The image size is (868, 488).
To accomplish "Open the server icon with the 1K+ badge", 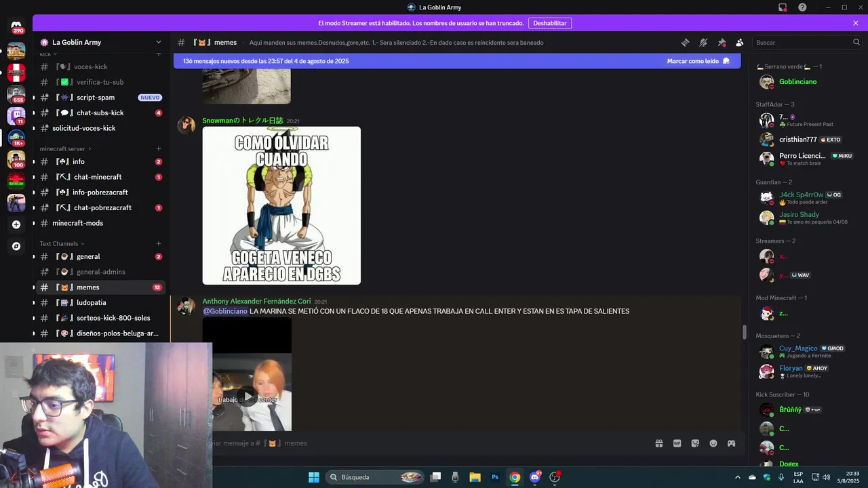I will pos(16,138).
